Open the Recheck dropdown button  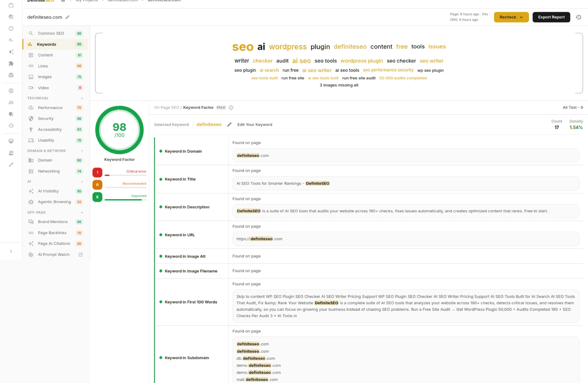pyautogui.click(x=511, y=17)
